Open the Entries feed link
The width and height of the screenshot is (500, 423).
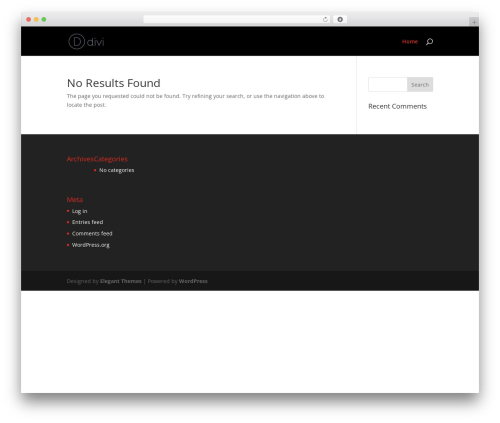tap(87, 222)
